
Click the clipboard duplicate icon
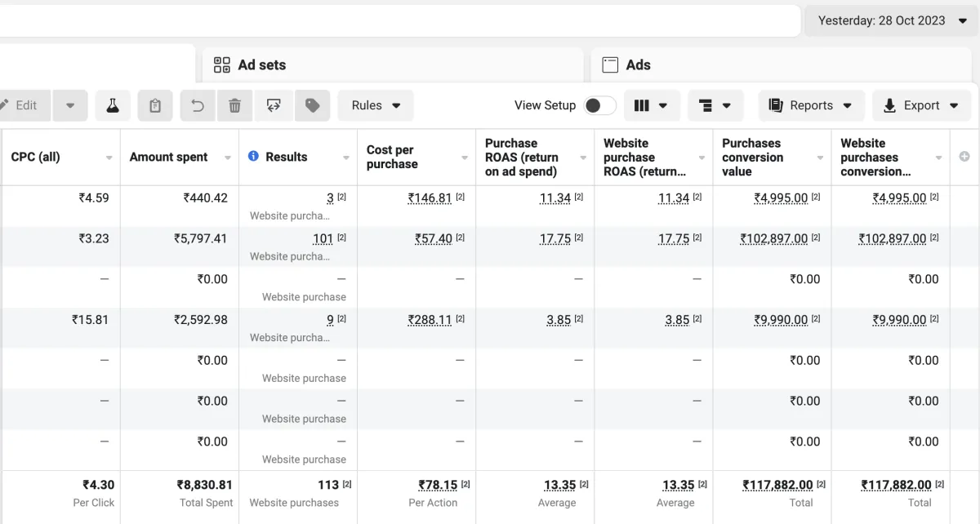click(x=155, y=105)
